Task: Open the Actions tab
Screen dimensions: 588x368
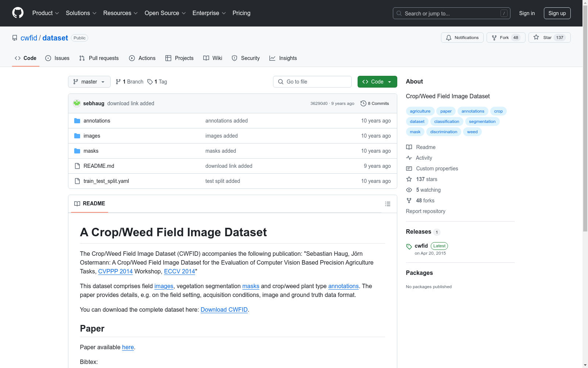Action: click(142, 58)
